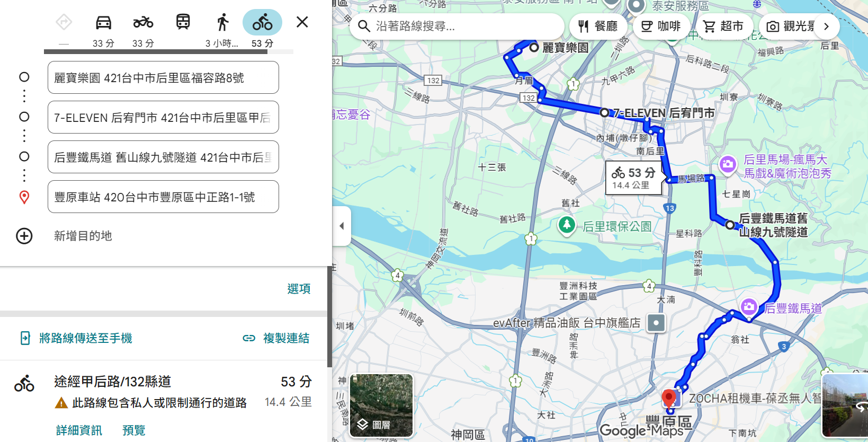Filter map by 餐廳 restaurants
The height and width of the screenshot is (442, 868).
click(x=598, y=26)
